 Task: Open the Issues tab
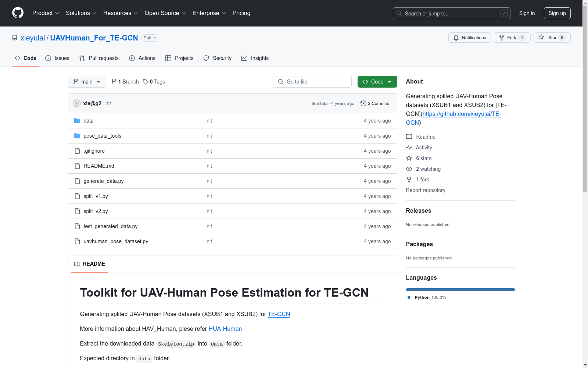57,58
